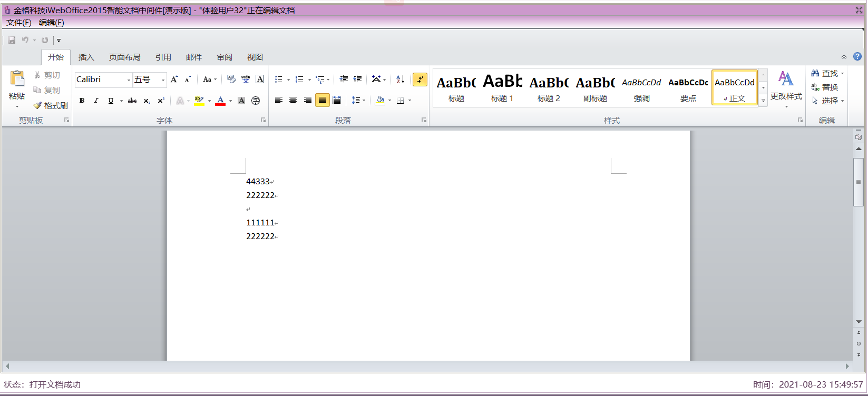Click the vertical scrollbar down arrow

click(859, 322)
